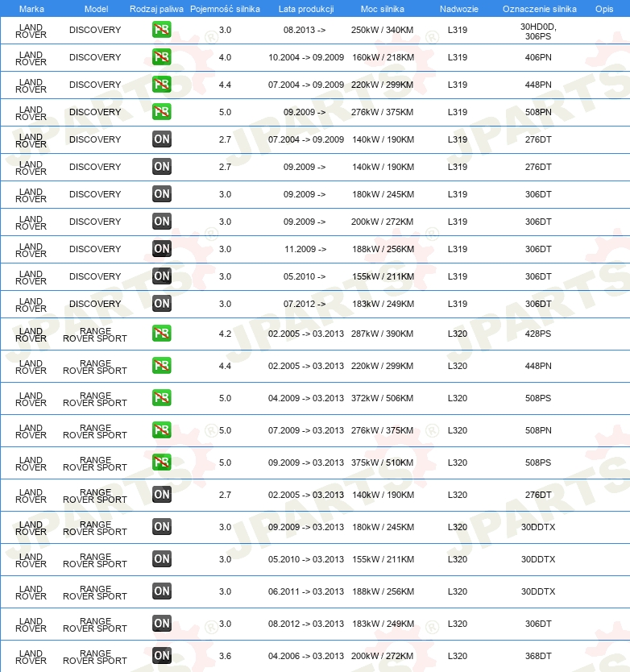Click ON diesel icon in Discovery 07.2012 row
The image size is (630, 672).
tap(162, 304)
